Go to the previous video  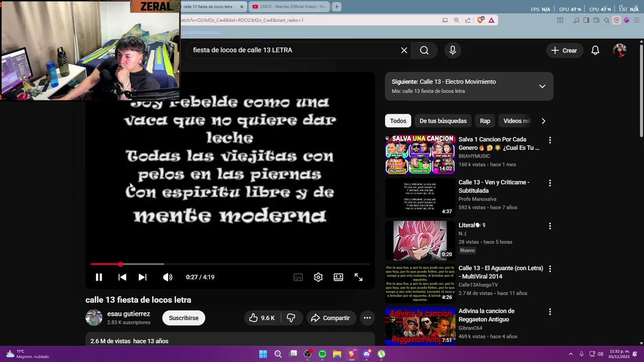click(122, 277)
